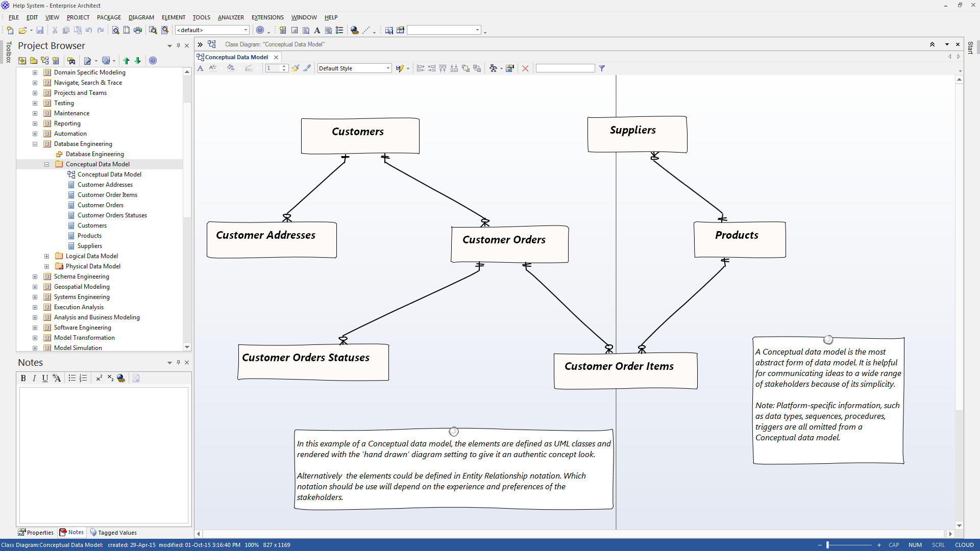Move selection up with green arrow
The width and height of the screenshot is (980, 551).
tap(127, 61)
